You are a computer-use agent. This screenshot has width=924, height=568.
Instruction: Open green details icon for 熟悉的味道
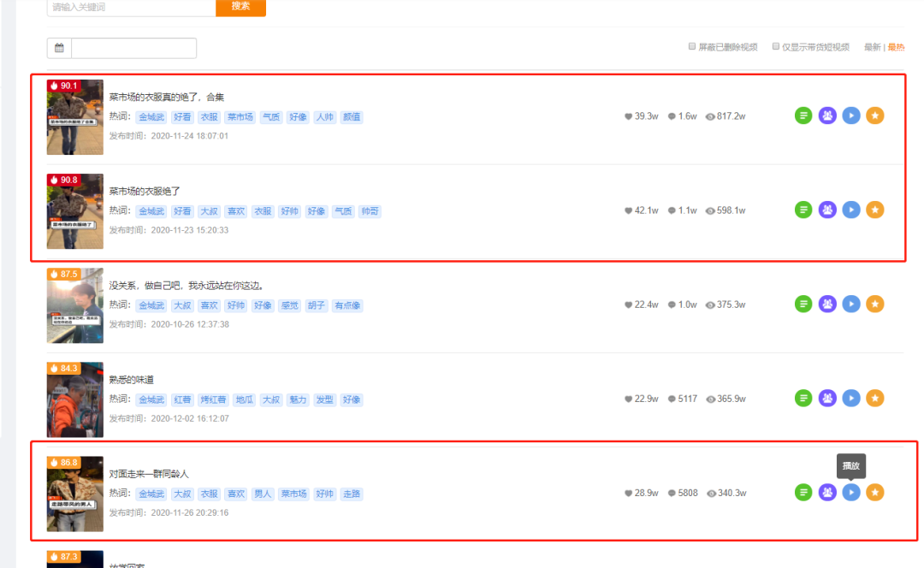click(x=803, y=399)
